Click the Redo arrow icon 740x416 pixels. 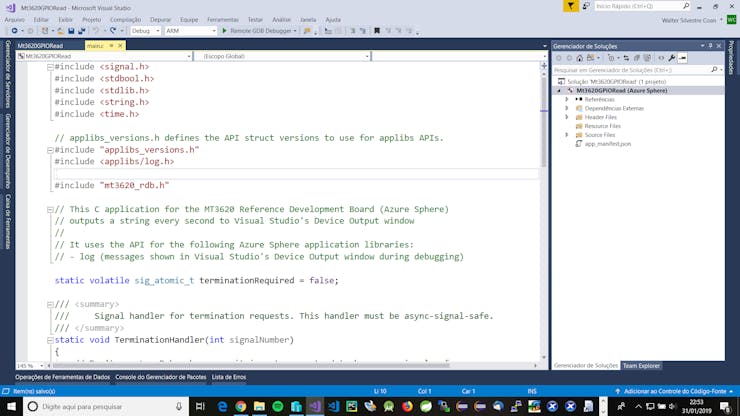click(113, 31)
